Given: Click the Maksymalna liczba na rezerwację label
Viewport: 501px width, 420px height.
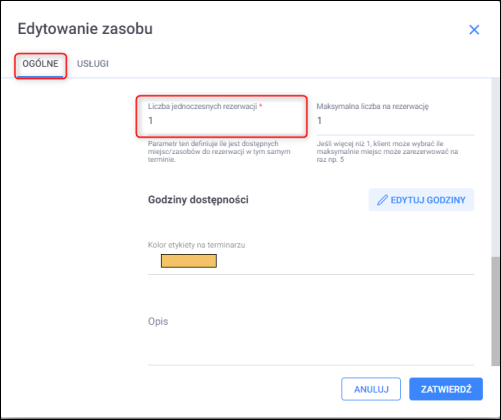Looking at the screenshot, I should [x=372, y=106].
